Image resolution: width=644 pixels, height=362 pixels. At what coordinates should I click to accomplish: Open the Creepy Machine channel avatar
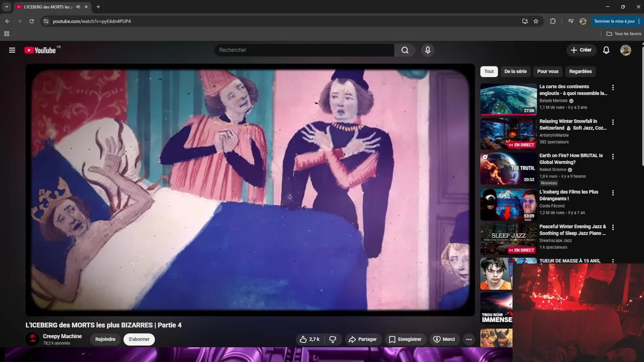pyautogui.click(x=32, y=339)
